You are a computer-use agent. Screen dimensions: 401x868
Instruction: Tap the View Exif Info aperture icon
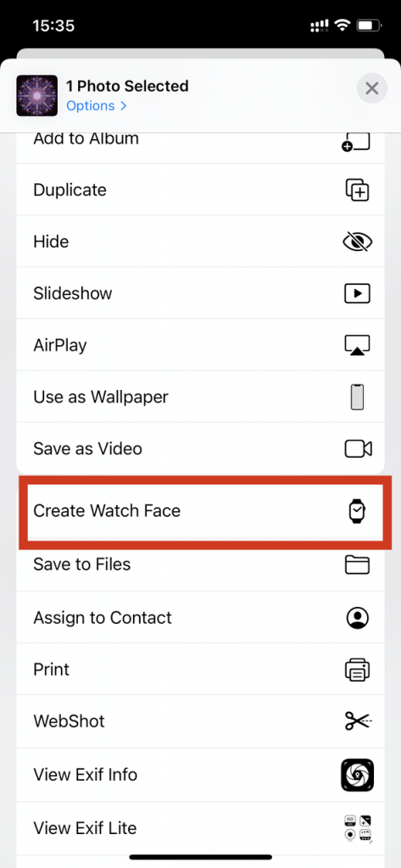tap(357, 775)
